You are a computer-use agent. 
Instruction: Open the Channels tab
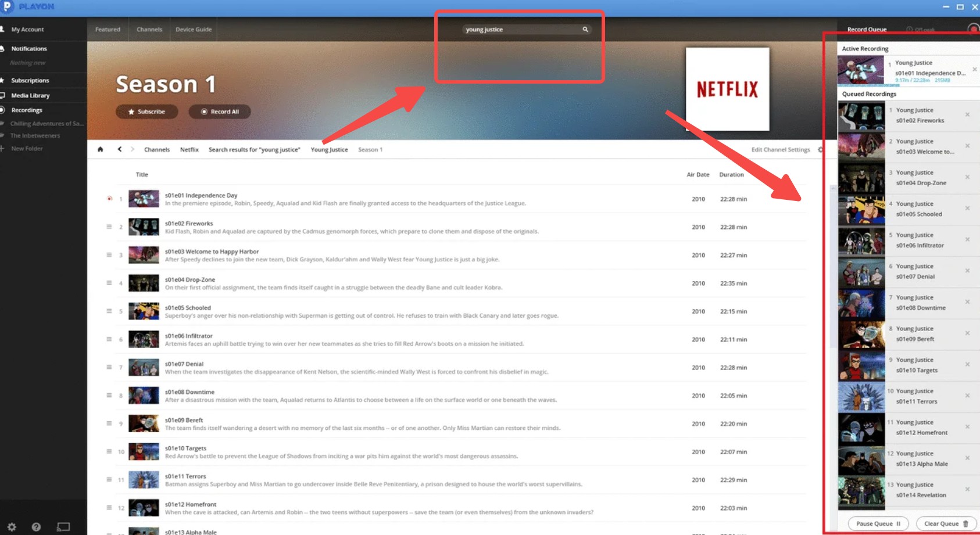[149, 29]
